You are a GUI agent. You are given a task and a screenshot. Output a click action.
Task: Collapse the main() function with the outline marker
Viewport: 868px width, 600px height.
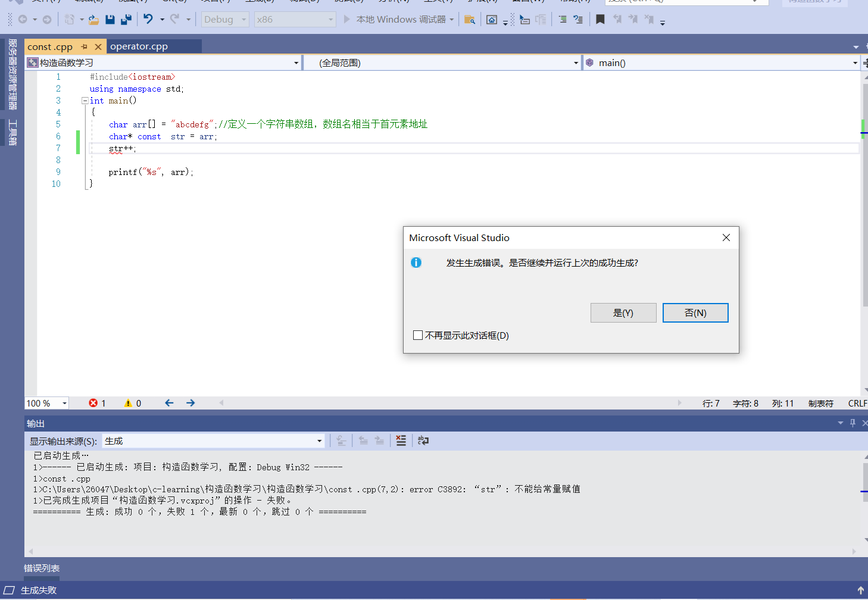[x=85, y=100]
